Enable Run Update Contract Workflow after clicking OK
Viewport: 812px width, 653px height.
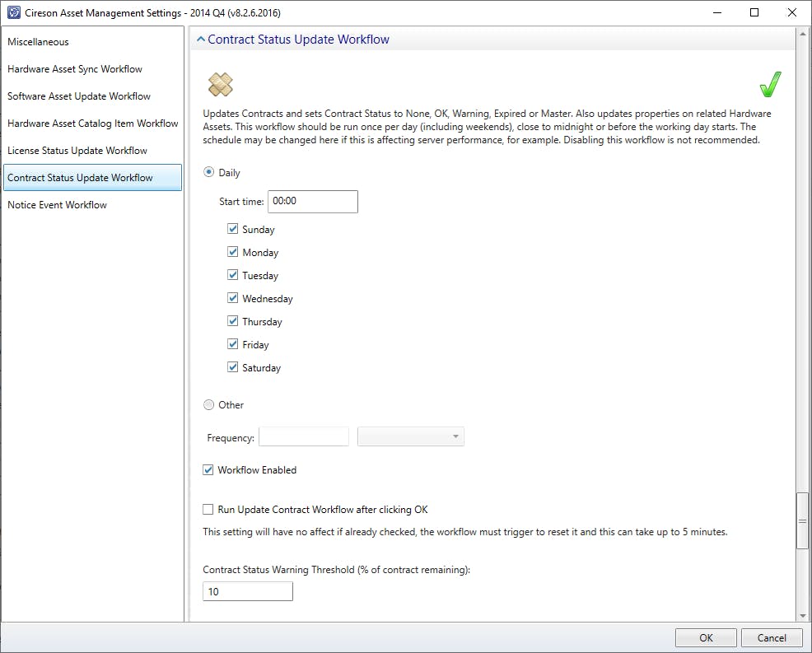point(208,510)
